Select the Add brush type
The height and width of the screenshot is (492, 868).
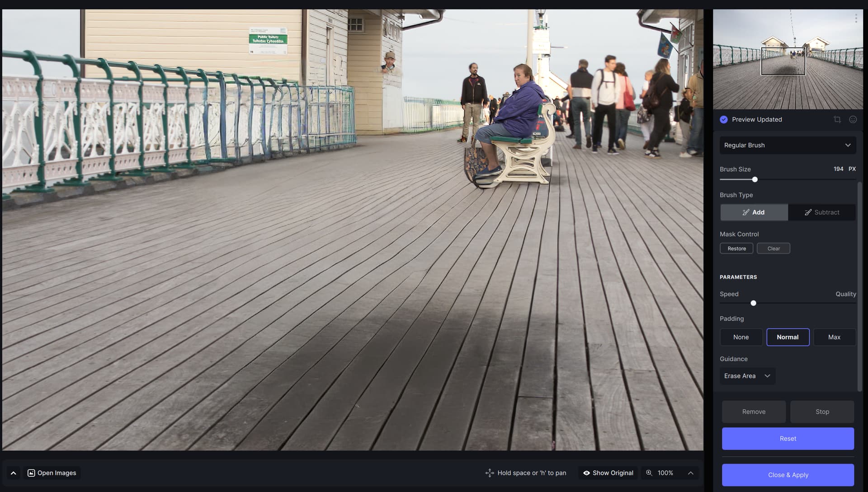(754, 212)
